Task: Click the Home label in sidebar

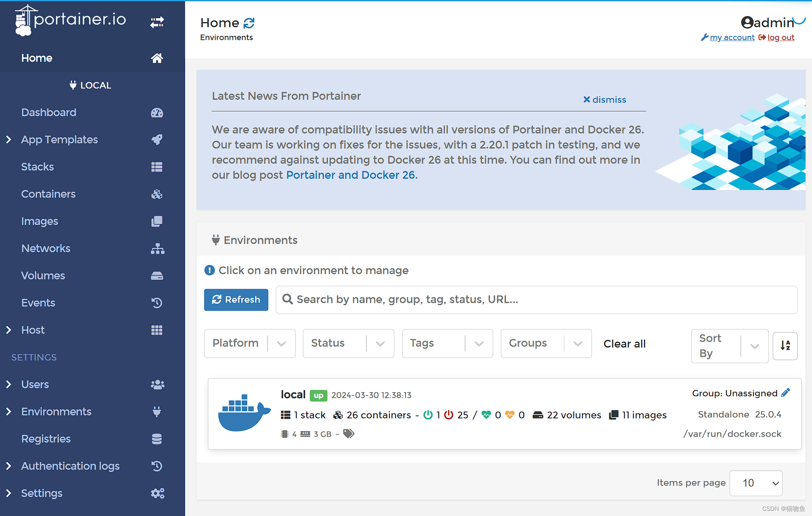Action: 37,58
